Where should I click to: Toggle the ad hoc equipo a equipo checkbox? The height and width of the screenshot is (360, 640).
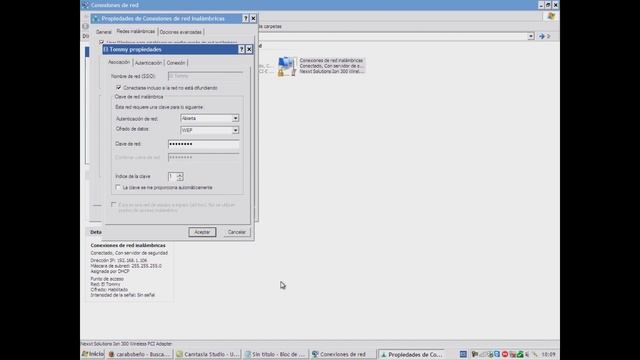coord(114,205)
